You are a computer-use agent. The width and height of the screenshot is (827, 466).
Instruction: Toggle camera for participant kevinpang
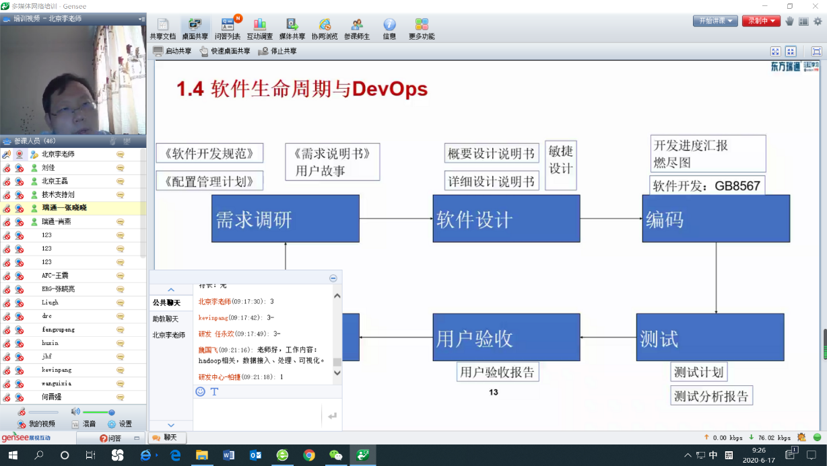tap(19, 370)
